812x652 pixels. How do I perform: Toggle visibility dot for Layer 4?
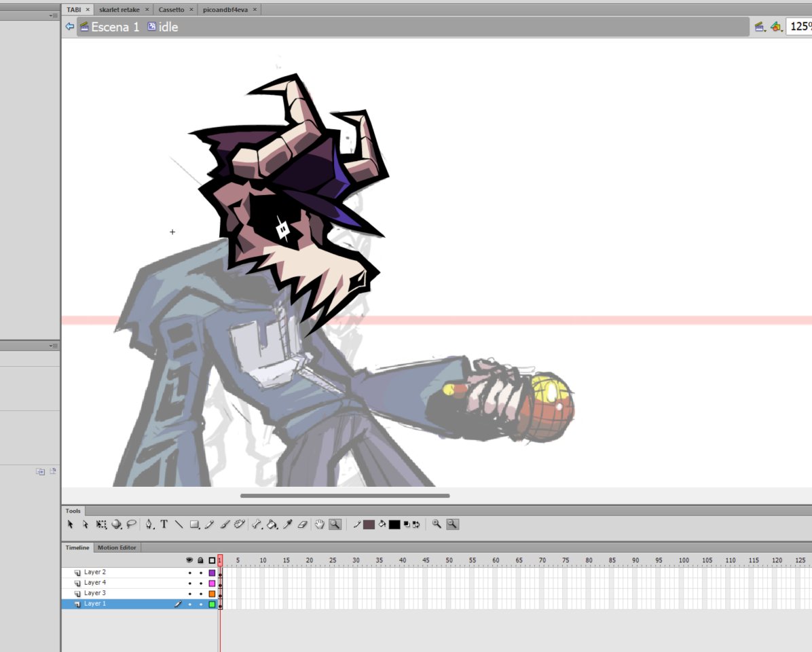point(189,583)
